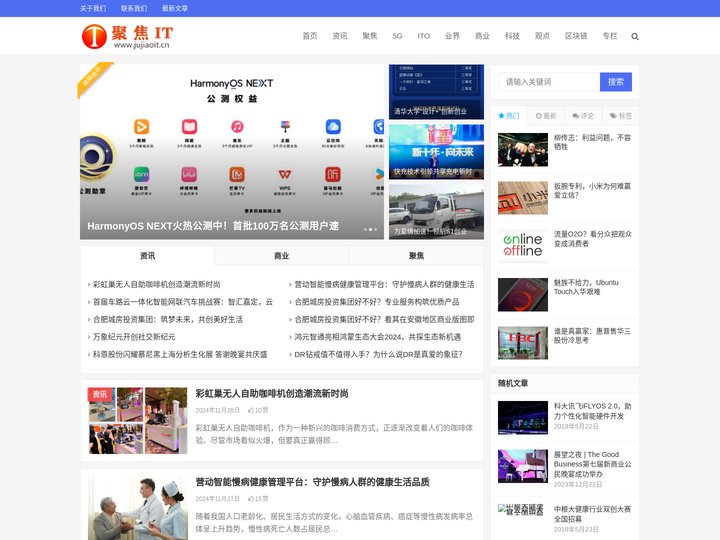Click the 聚焦 IT site logo
Image resolution: width=720 pixels, height=540 pixels.
tap(127, 36)
